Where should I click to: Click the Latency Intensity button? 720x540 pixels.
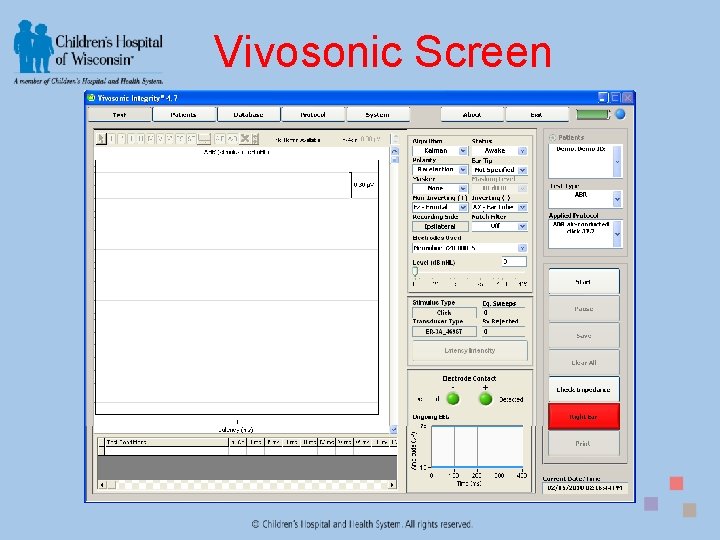pos(470,350)
